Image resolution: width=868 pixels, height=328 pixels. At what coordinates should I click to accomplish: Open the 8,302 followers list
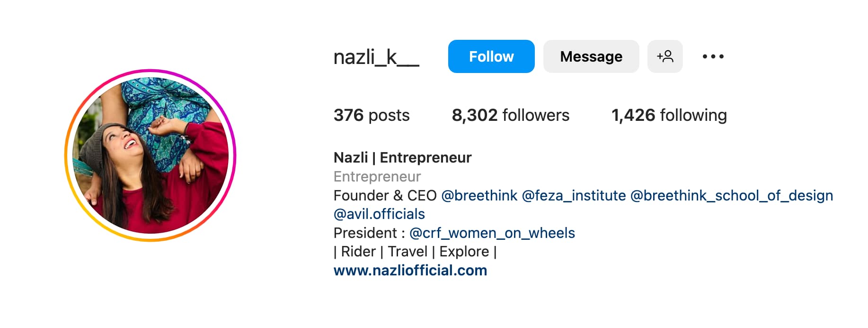[x=510, y=115]
